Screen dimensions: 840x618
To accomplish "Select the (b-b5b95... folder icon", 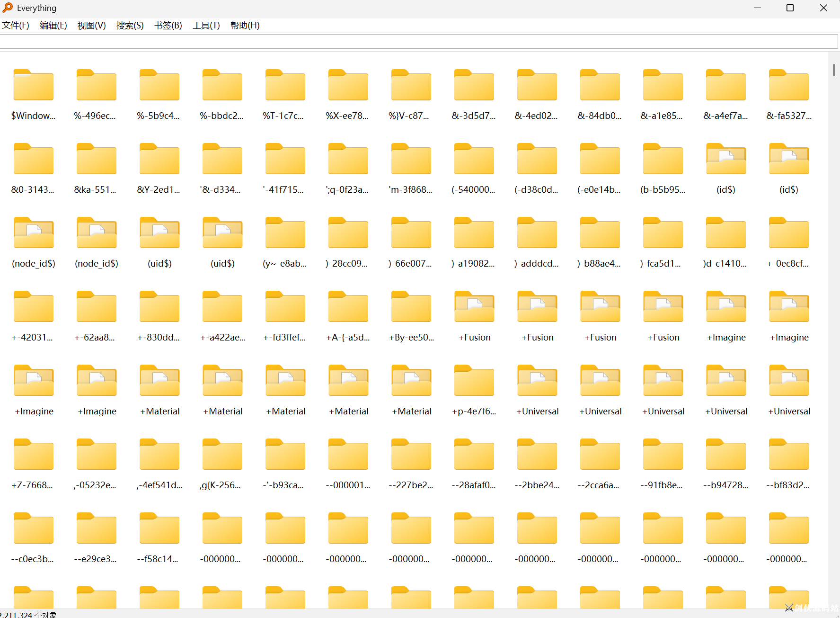I will pos(663,159).
